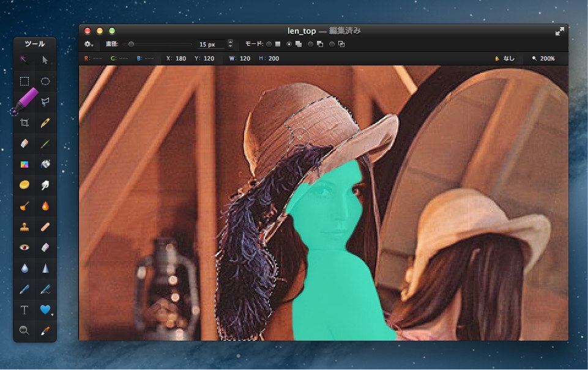Choose the Smudge finger tool

tap(45, 185)
